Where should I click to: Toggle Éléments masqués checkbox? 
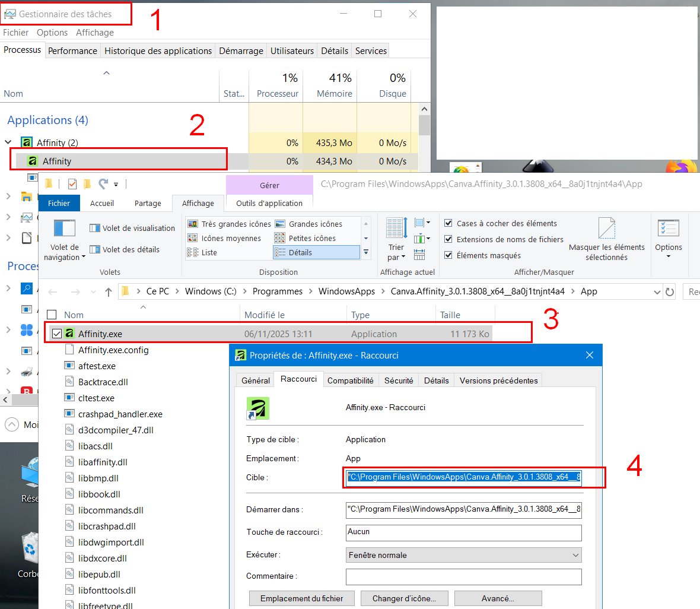[x=448, y=255]
